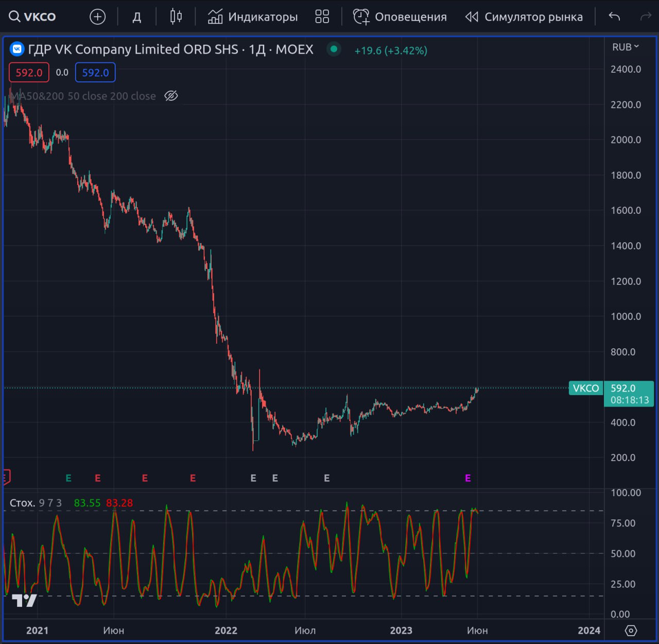This screenshot has height=644, width=659.
Task: Toggle MA50&200 indicator visibility eye icon
Action: 171,96
